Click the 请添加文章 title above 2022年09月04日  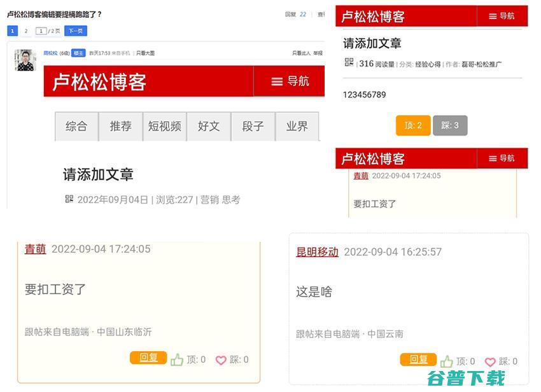[x=98, y=174]
